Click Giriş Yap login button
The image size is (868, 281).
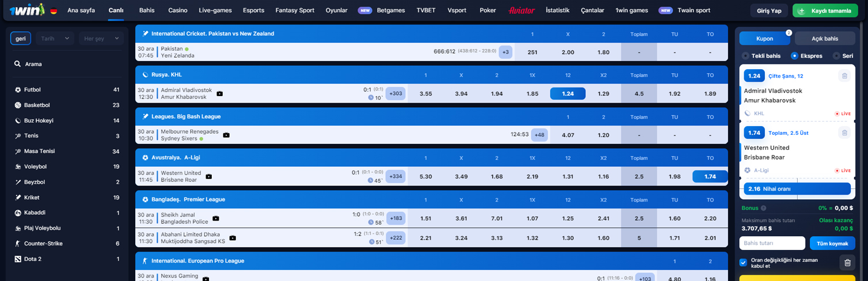pyautogui.click(x=769, y=11)
